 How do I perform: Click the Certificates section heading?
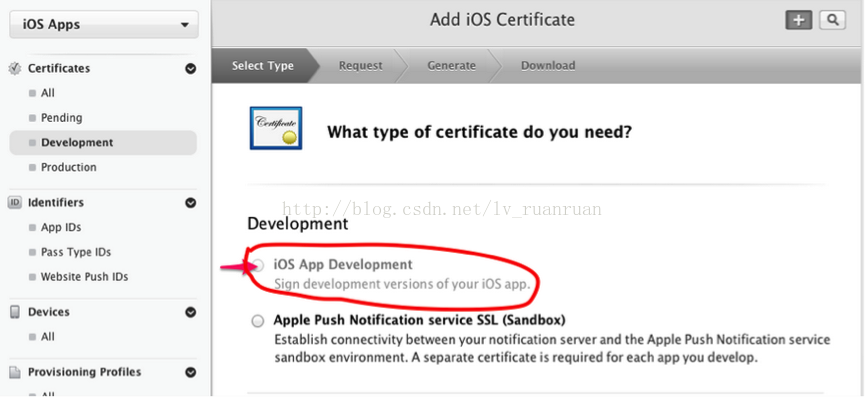pos(58,68)
